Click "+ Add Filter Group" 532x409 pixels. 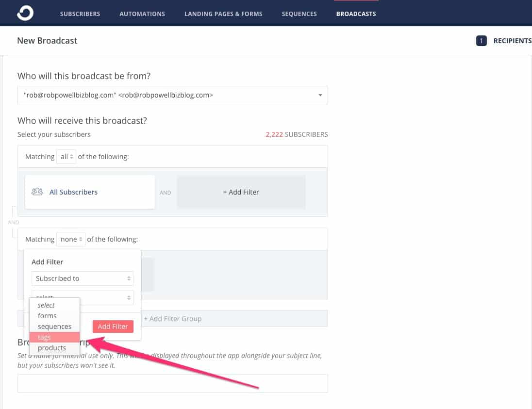[172, 319]
